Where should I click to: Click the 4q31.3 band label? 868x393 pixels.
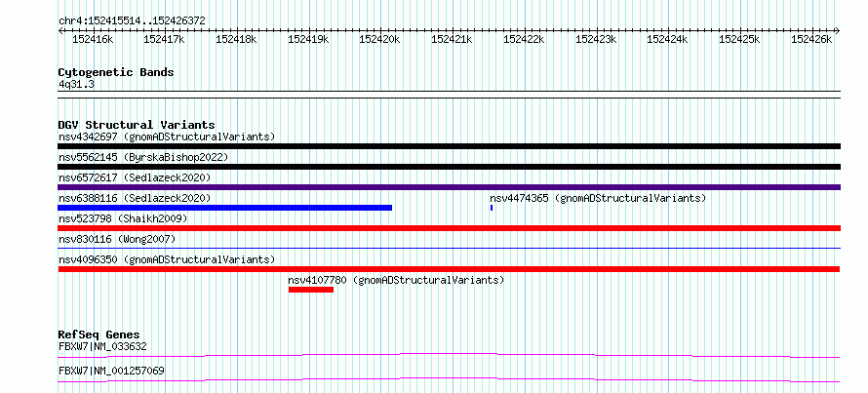pos(76,85)
